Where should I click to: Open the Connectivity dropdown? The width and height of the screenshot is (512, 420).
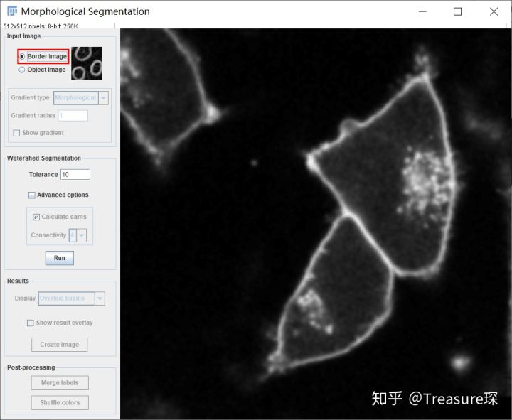[78, 235]
